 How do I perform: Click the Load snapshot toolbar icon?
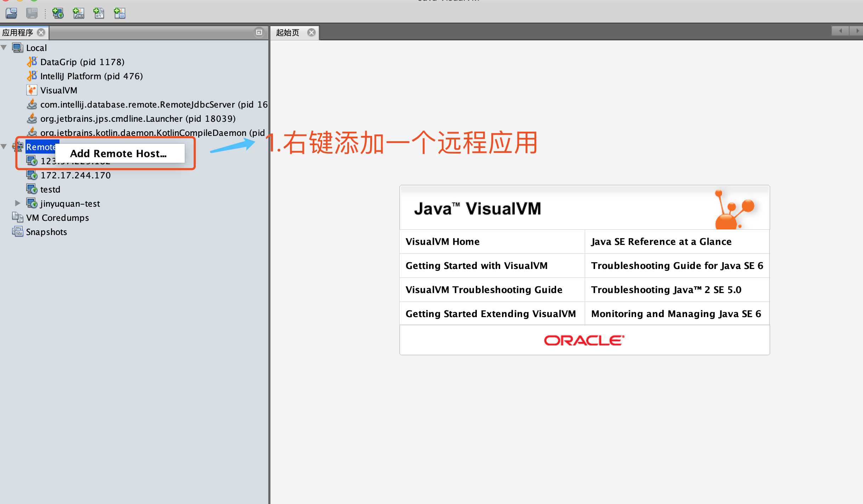[x=11, y=13]
